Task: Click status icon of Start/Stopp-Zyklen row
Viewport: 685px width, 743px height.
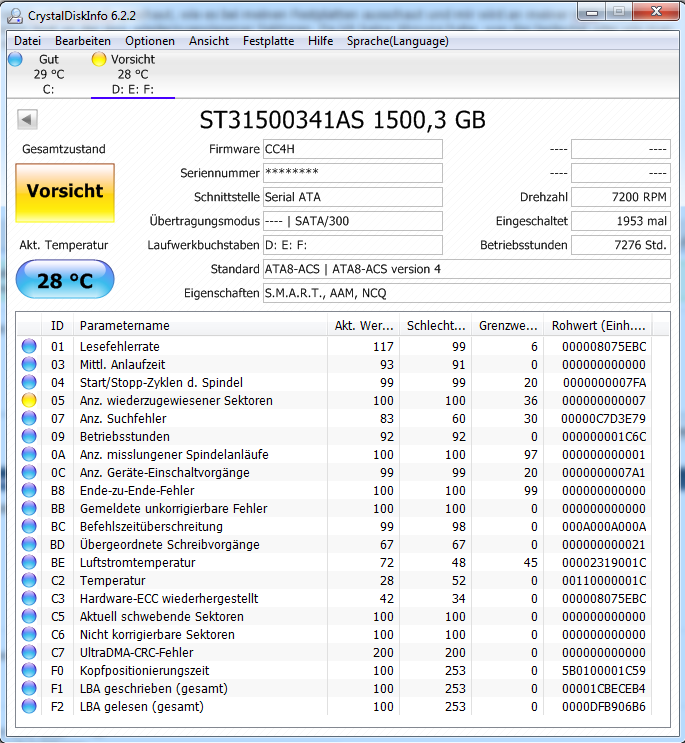Action: point(29,382)
